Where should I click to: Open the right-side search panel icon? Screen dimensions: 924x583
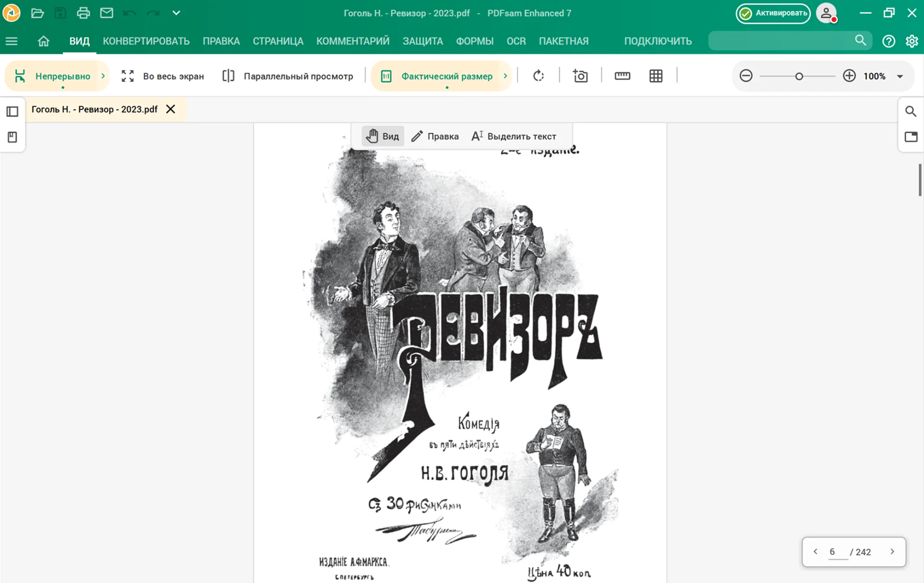tap(911, 111)
